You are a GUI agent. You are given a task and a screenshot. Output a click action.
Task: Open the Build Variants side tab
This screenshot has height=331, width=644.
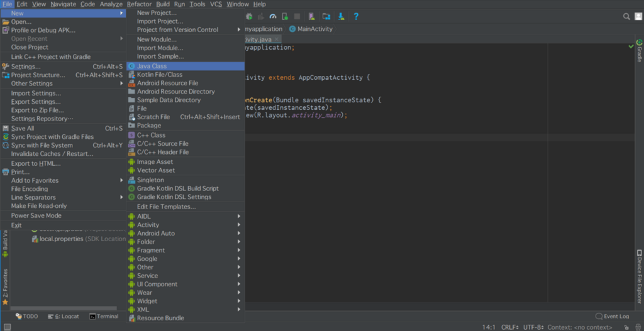5,244
